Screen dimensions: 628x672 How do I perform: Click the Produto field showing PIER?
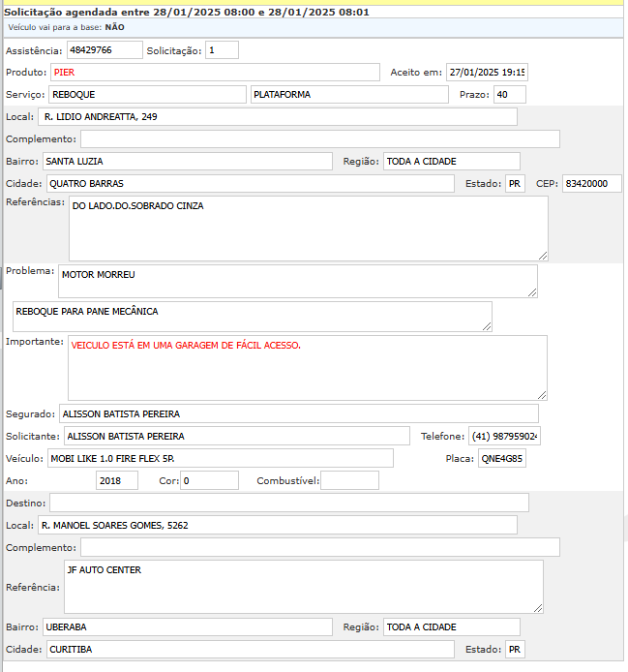pos(215,73)
